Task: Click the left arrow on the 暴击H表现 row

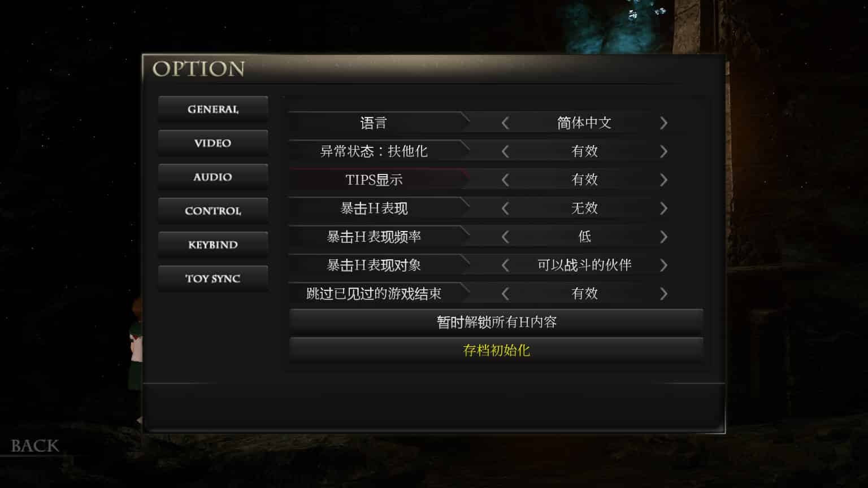Action: 505,208
